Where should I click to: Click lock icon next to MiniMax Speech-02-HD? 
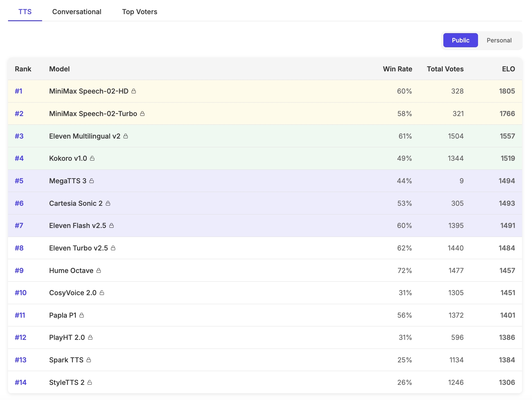134,91
